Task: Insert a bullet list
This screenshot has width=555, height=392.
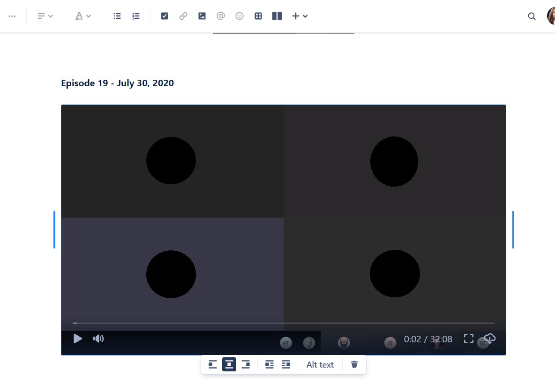Action: (117, 16)
